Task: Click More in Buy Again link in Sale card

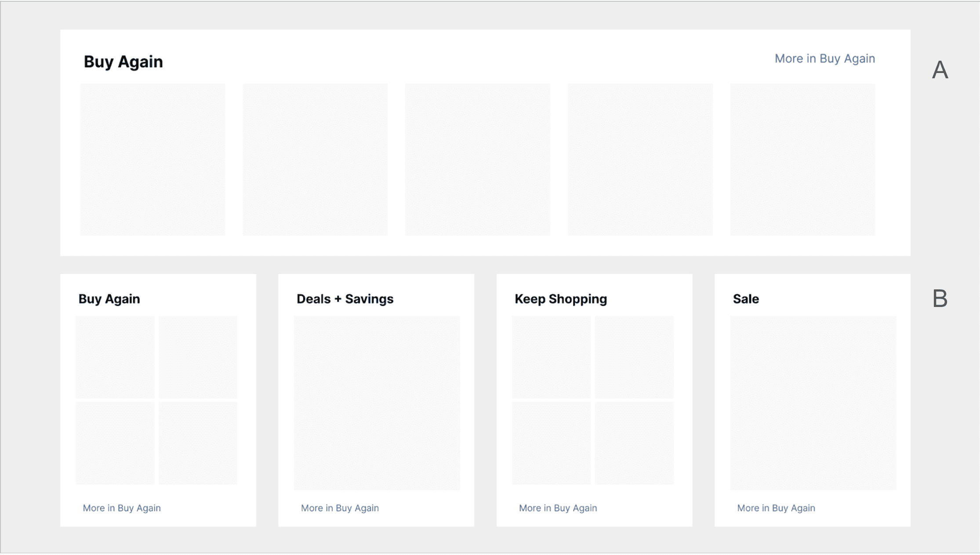Action: pyautogui.click(x=776, y=508)
